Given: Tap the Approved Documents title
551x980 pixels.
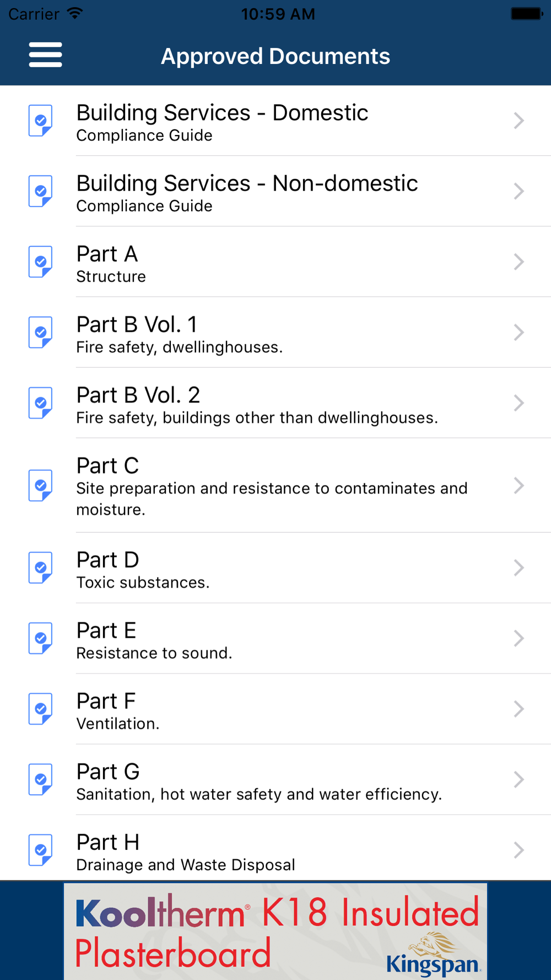Looking at the screenshot, I should pyautogui.click(x=275, y=56).
